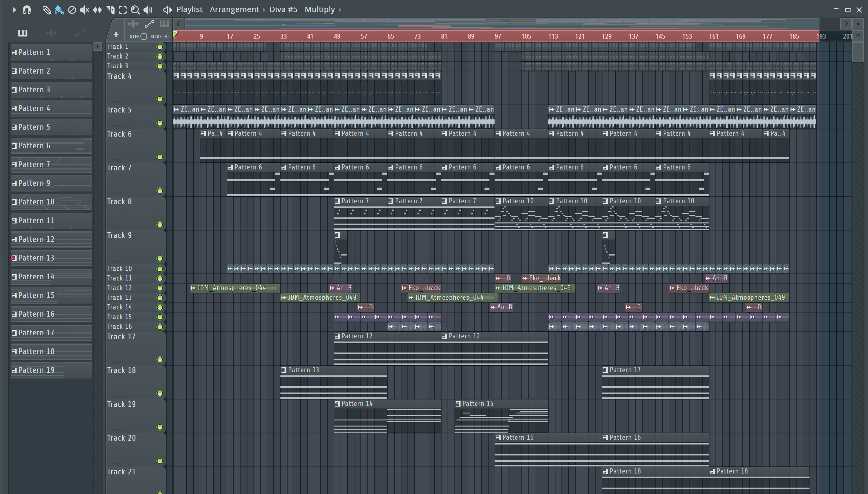Click the playlist overview minimap bar
Viewport: 868px width, 494px height.
coord(502,24)
